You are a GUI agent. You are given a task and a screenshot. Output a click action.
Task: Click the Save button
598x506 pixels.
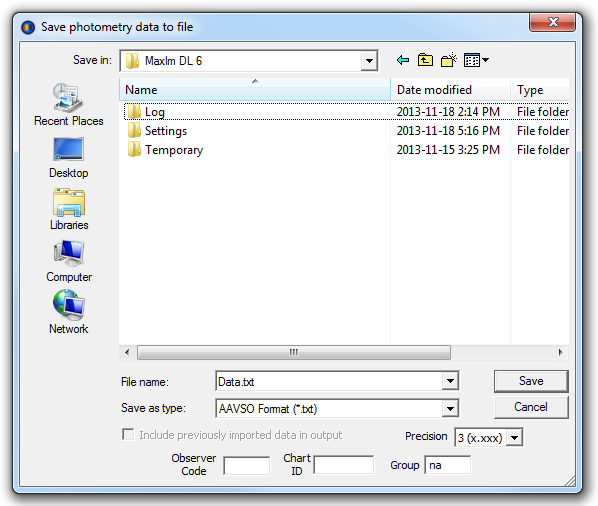coord(531,381)
